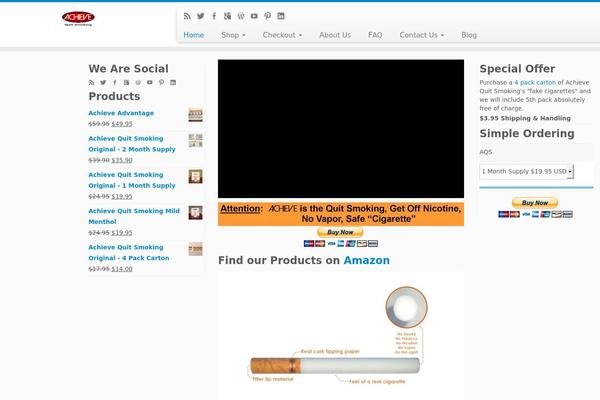Open the Google Plus icon in the top bar
The width and height of the screenshot is (600, 400).
227,16
